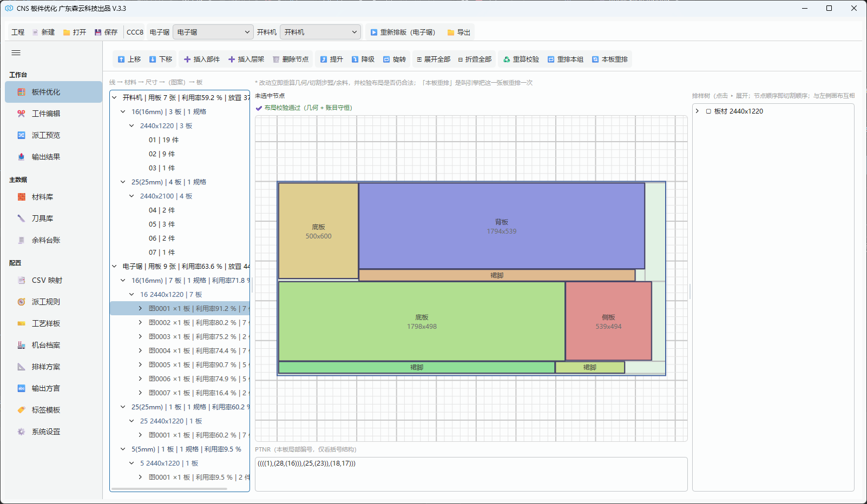Open the 工程 menu

tap(18, 32)
